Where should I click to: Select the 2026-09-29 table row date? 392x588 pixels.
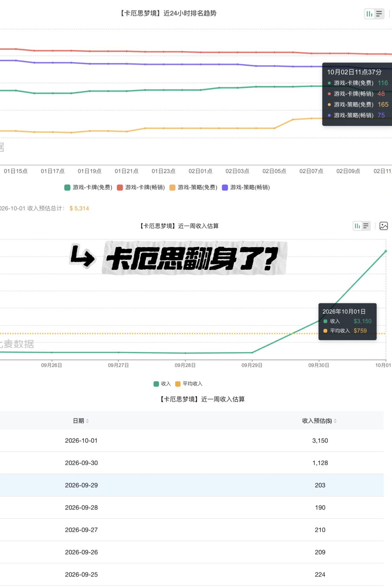click(81, 485)
